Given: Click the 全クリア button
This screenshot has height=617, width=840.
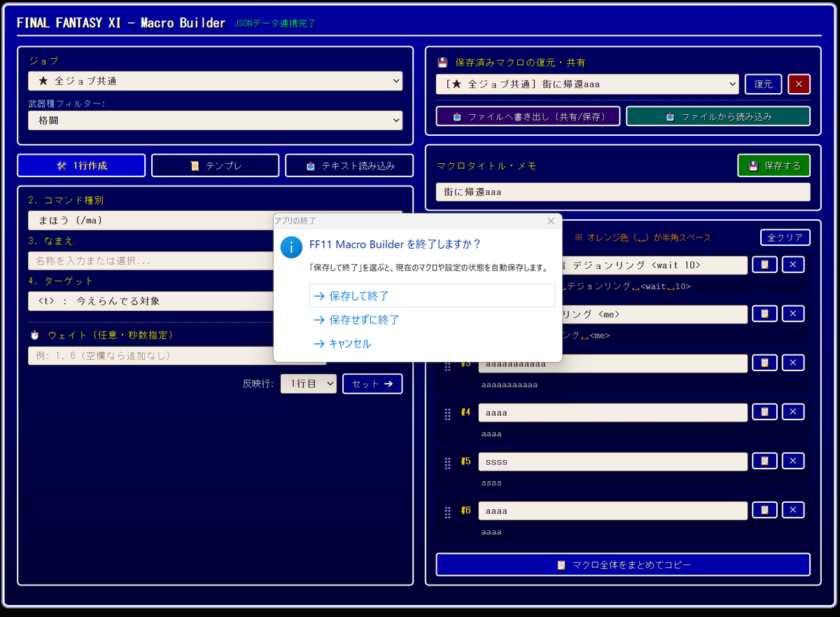Looking at the screenshot, I should [x=785, y=237].
